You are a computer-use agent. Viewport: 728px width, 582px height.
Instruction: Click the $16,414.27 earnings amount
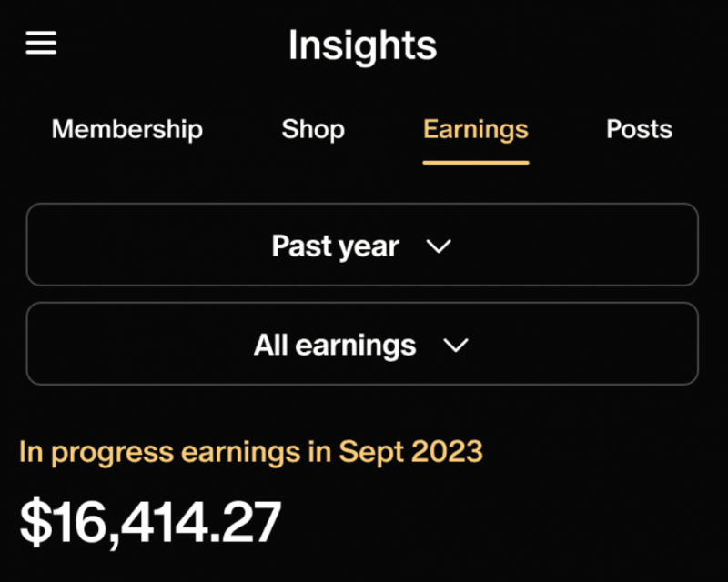pyautogui.click(x=151, y=523)
